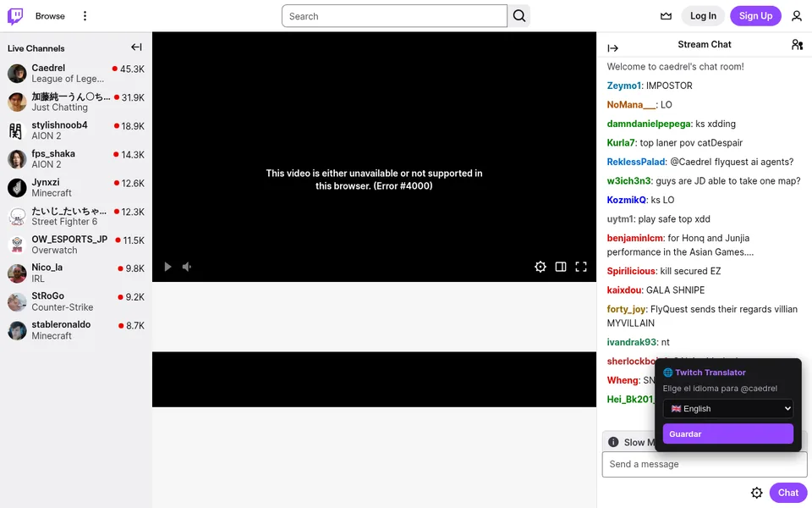This screenshot has height=508, width=812.
Task: Collapse the Stream Chat panel
Action: (x=613, y=48)
